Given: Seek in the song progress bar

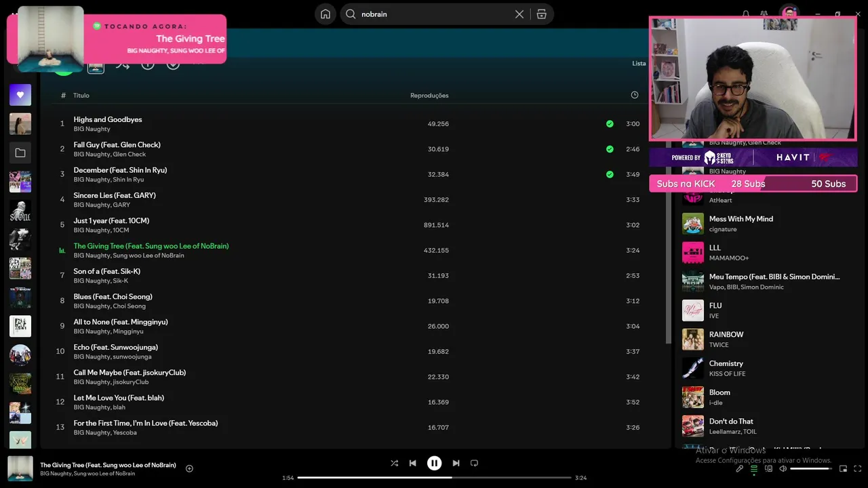Looking at the screenshot, I should point(434,478).
